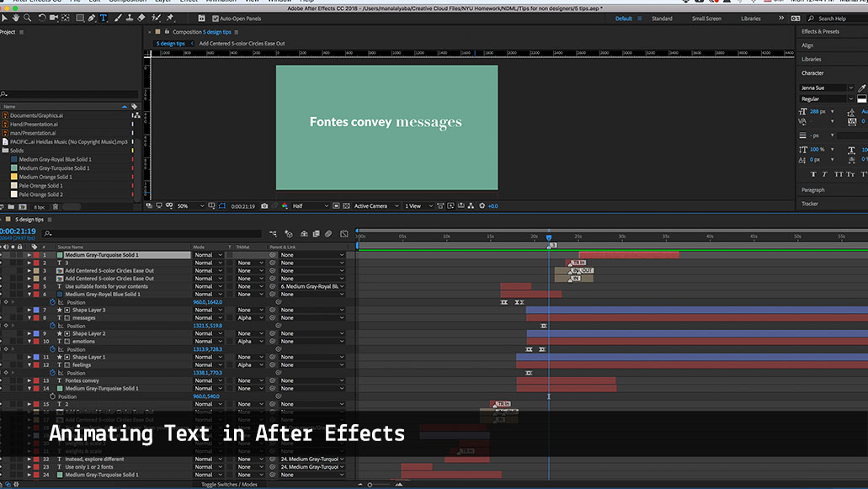Expand the Effects & Presets panel
The width and height of the screenshot is (868, 489).
click(x=820, y=31)
